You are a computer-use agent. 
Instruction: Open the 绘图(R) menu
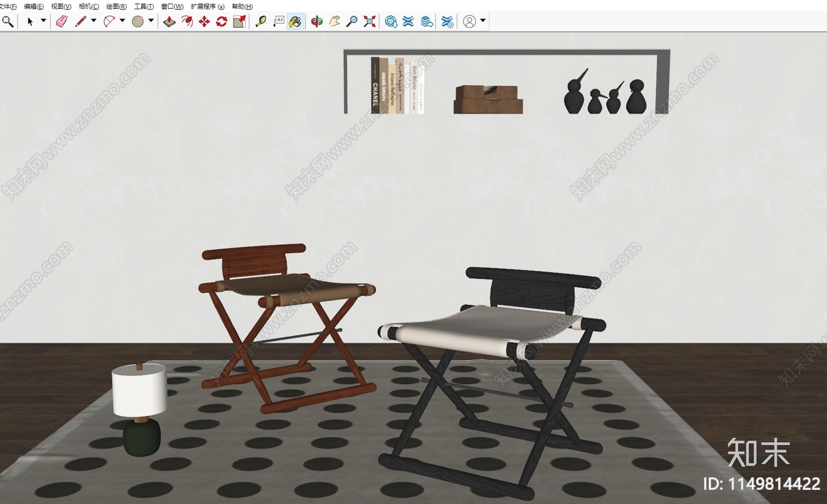116,6
